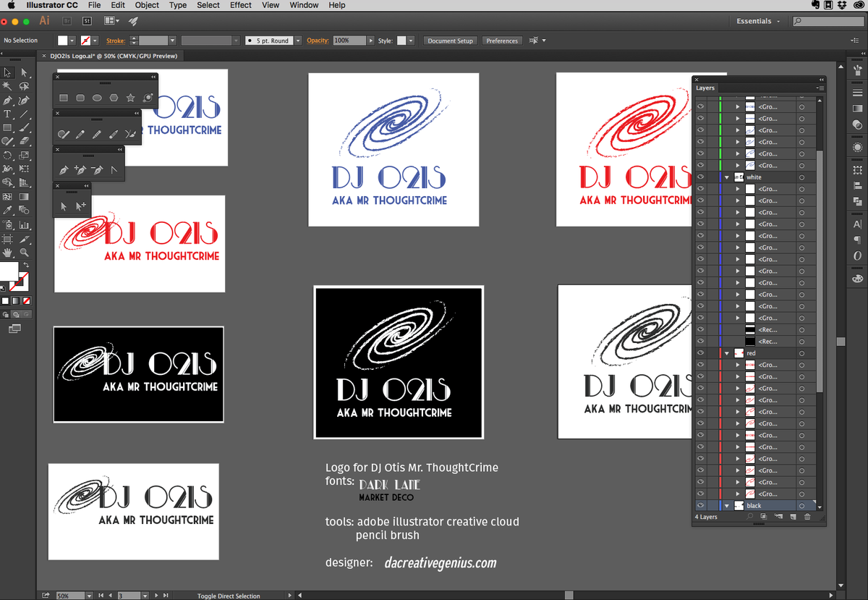Open the Type menu

pyautogui.click(x=178, y=5)
